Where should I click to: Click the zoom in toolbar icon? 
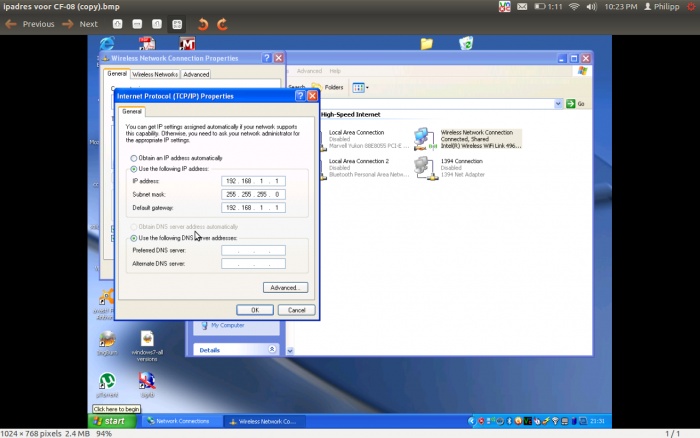click(117, 24)
